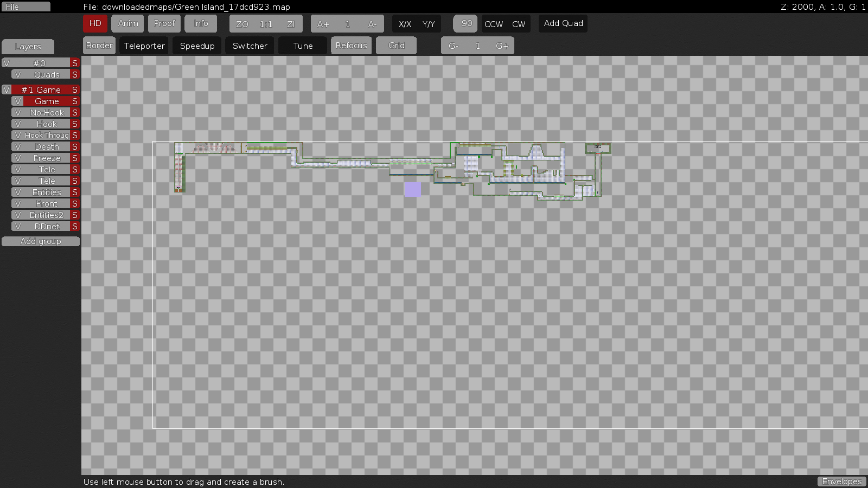
Task: Rotate the brush clockwise with CW
Action: coord(519,24)
